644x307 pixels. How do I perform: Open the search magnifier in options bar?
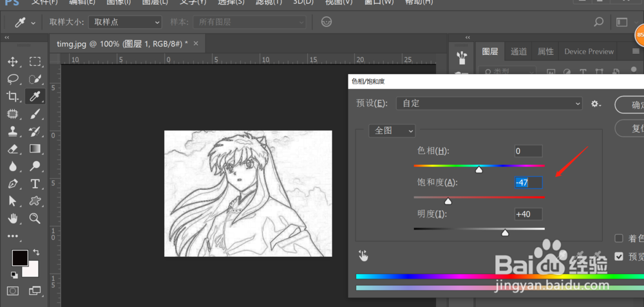point(599,22)
